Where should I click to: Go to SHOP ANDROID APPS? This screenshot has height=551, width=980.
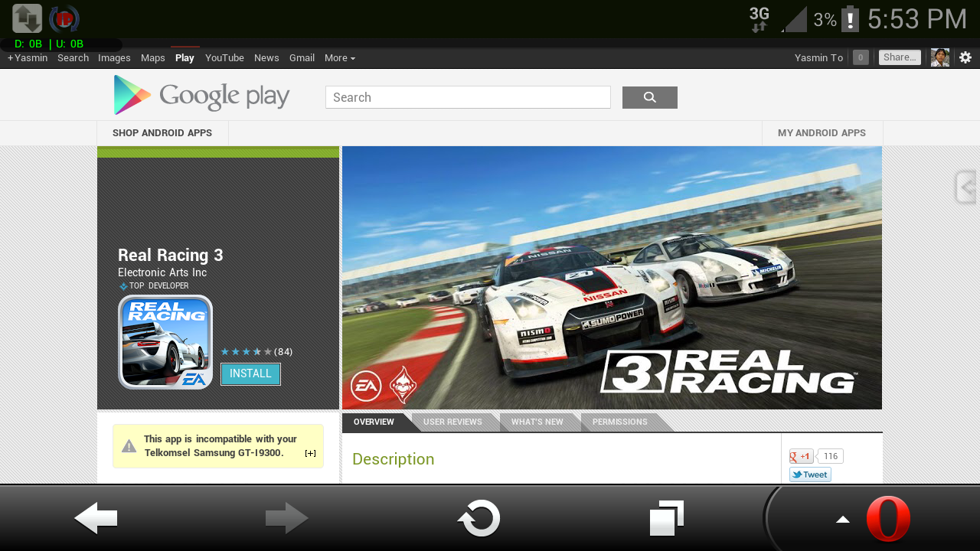tap(162, 133)
